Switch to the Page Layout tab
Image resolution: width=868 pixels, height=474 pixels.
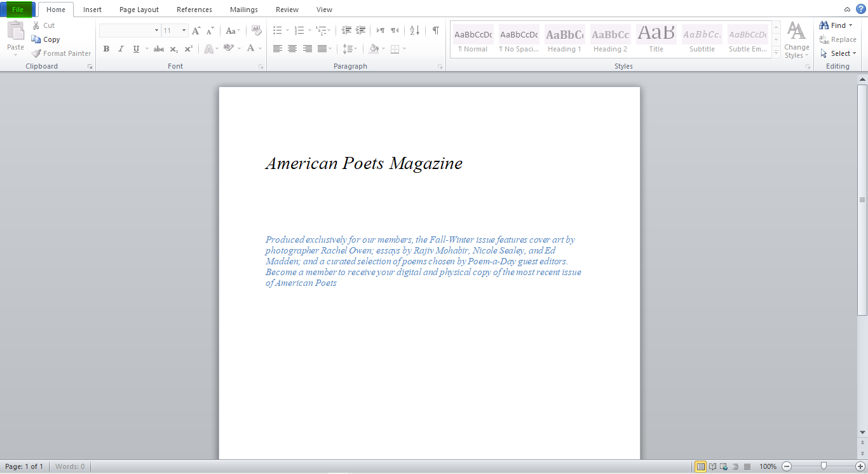click(139, 10)
